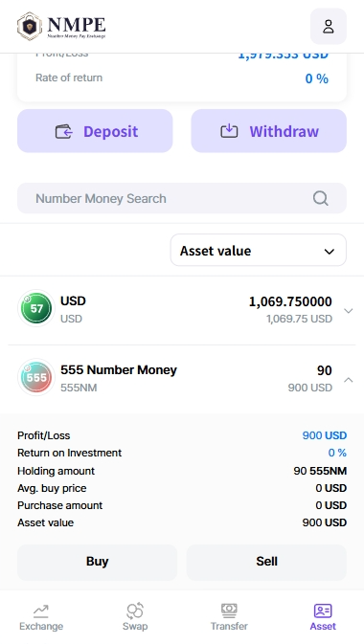The width and height of the screenshot is (364, 644).
Task: Click the magnifier search icon
Action: [320, 198]
